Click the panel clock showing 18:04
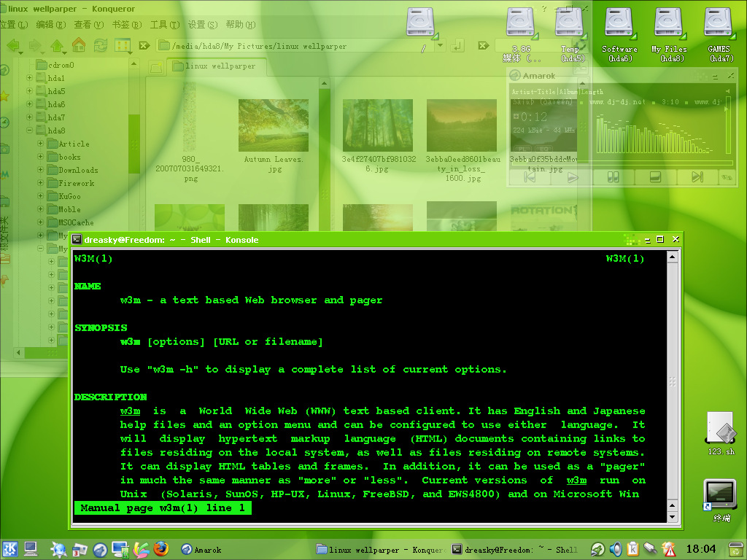This screenshot has width=747, height=560. click(701, 550)
